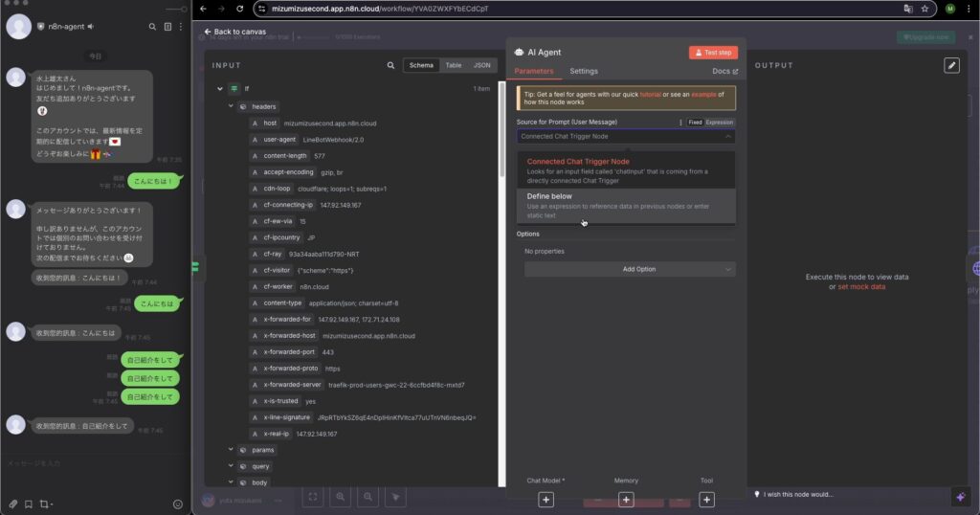The width and height of the screenshot is (980, 515).
Task: Click the browser address bar URL
Action: click(380, 9)
